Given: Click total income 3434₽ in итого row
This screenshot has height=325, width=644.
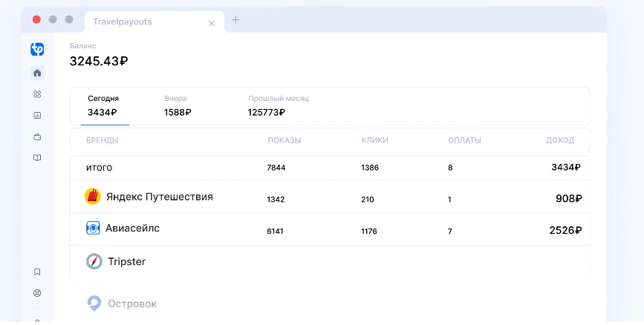Looking at the screenshot, I should pos(565,167).
